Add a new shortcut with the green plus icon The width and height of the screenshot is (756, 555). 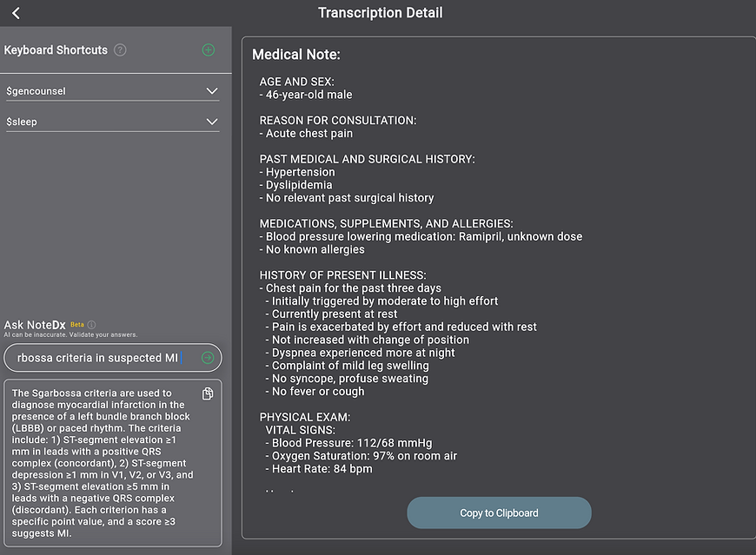(x=208, y=50)
